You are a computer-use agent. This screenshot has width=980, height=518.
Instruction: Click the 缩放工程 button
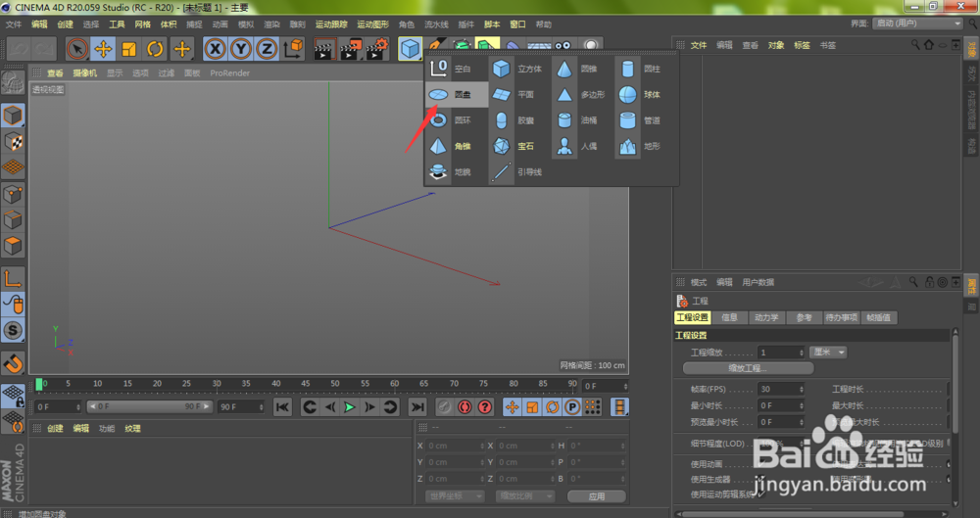click(748, 368)
